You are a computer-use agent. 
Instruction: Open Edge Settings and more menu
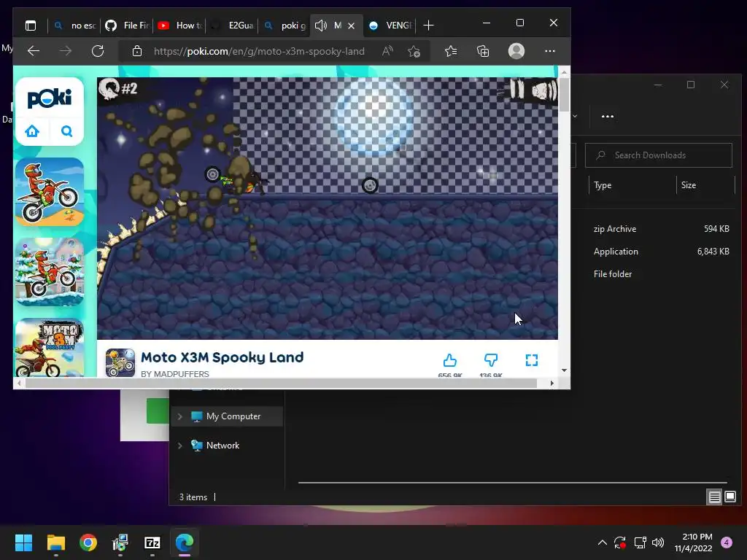[550, 51]
